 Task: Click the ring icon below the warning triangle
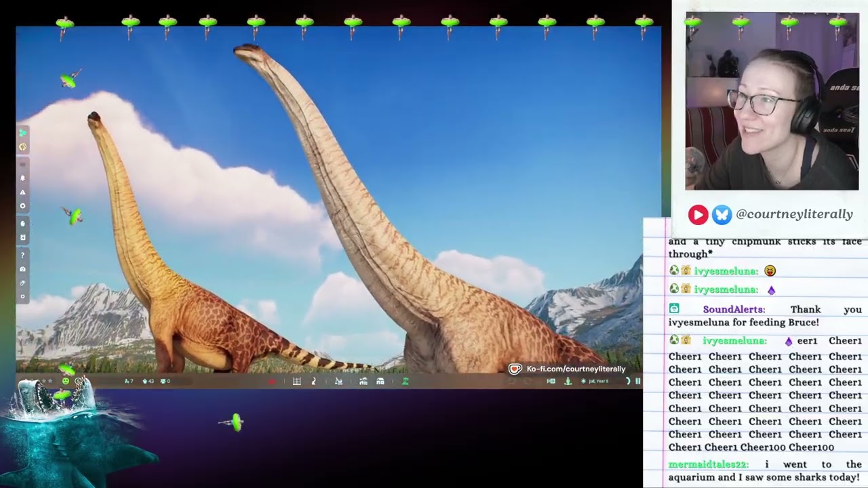click(23, 205)
